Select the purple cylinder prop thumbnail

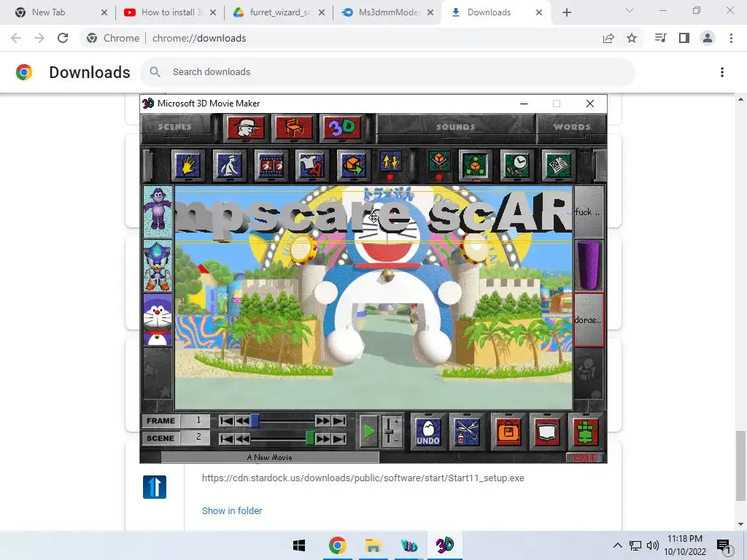[x=589, y=265]
